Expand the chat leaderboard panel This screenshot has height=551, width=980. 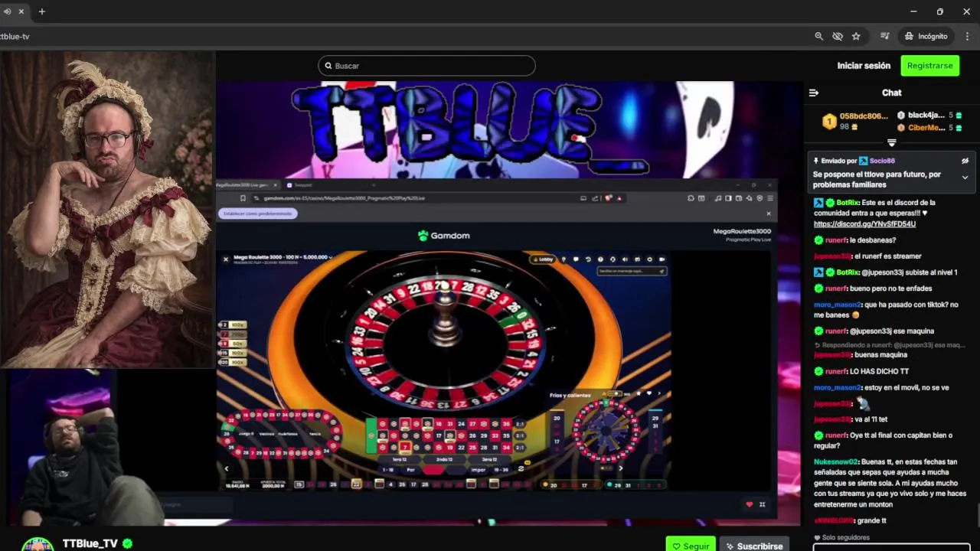[891, 143]
